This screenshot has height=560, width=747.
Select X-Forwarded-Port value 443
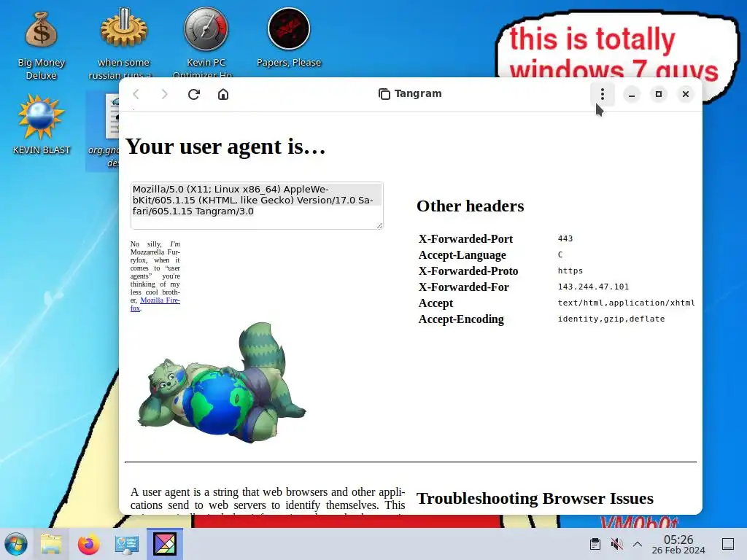565,238
